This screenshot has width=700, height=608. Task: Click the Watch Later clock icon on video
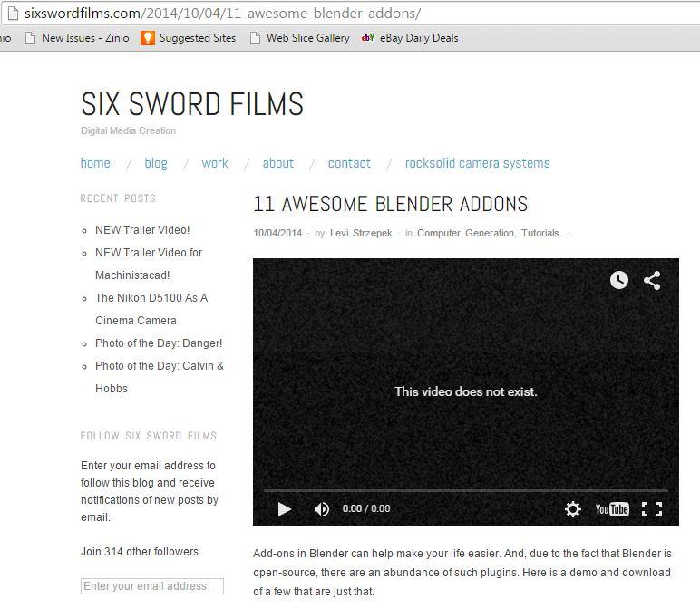pyautogui.click(x=619, y=280)
